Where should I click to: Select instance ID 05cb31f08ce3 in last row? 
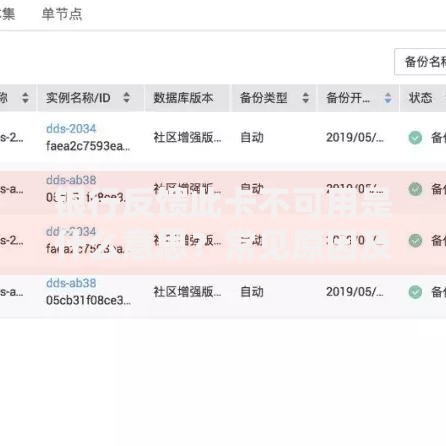88,300
